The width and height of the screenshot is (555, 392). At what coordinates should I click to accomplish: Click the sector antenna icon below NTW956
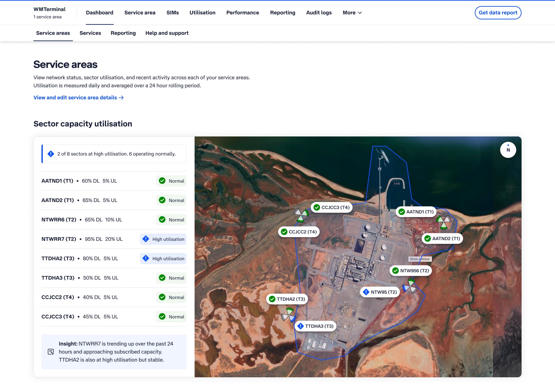(x=410, y=287)
